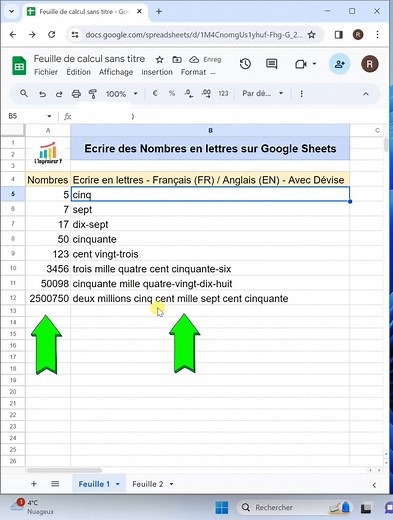
Task: Bookmark this page star
Action: pyautogui.click(x=311, y=35)
